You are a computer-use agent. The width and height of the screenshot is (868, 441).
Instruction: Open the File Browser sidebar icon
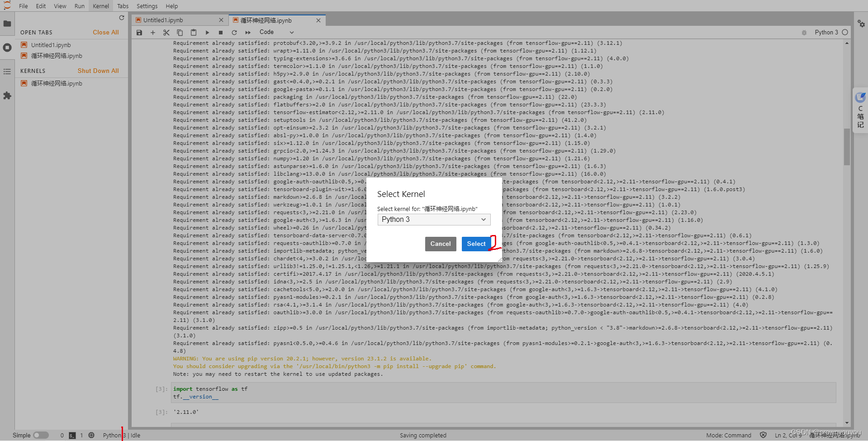click(x=7, y=24)
